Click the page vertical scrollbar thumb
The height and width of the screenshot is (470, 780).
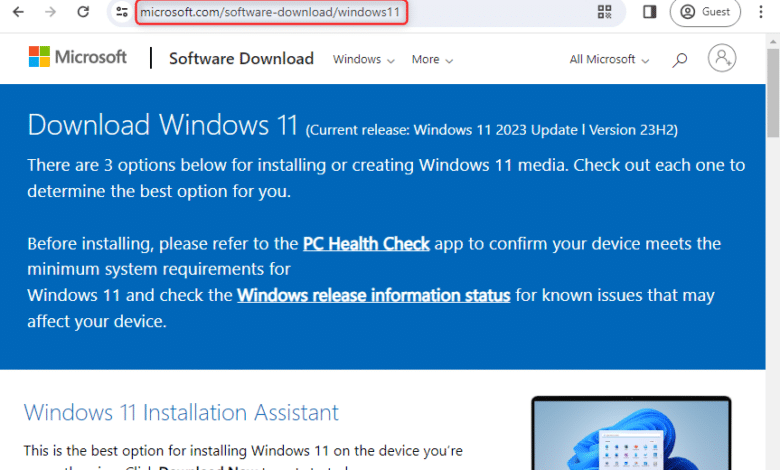(x=773, y=93)
